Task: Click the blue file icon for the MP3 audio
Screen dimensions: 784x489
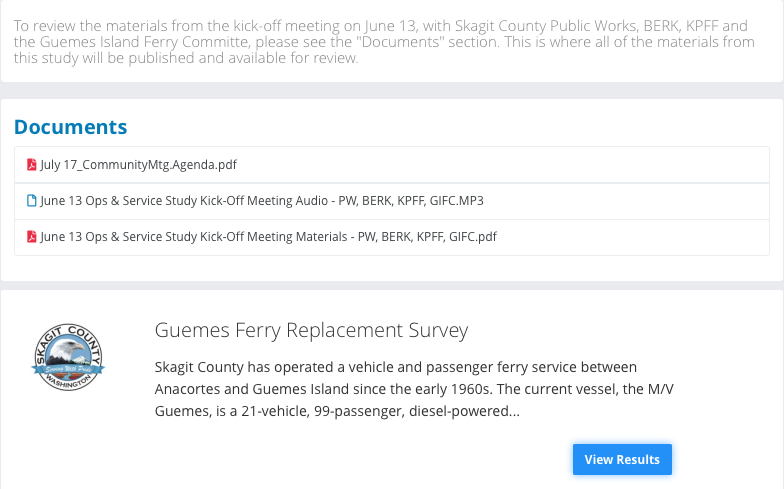Action: point(32,201)
